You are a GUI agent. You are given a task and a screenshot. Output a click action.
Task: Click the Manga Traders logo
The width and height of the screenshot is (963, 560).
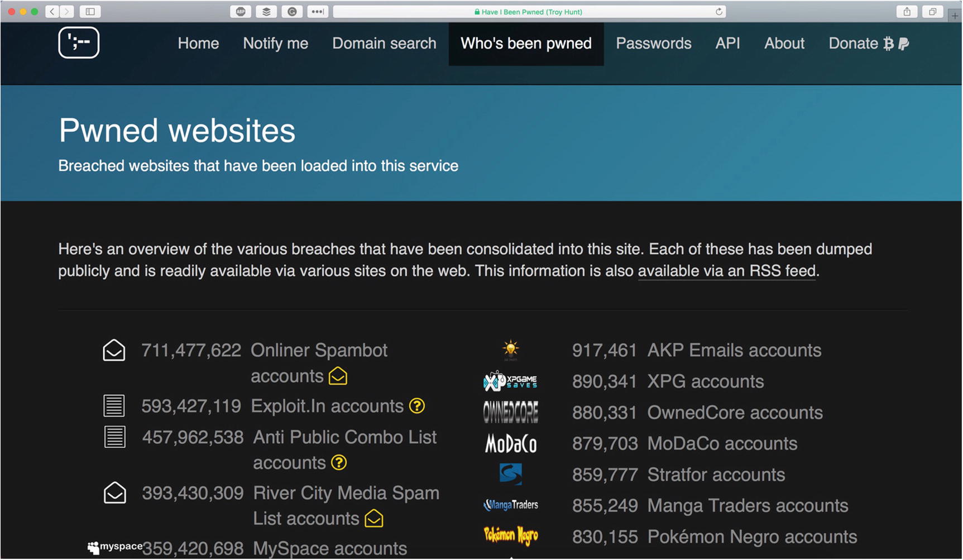click(511, 505)
